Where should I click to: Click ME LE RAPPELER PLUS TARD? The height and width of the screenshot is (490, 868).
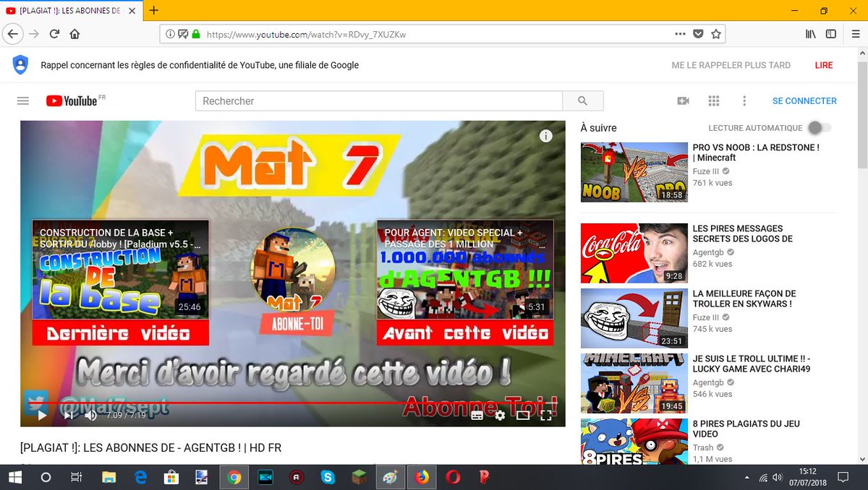tap(731, 65)
